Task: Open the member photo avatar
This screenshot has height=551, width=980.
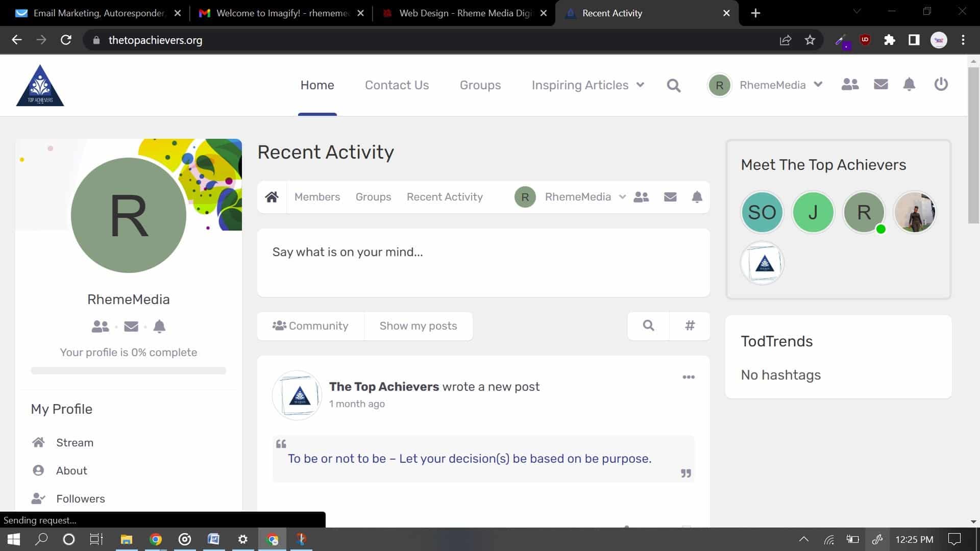Action: coord(914,212)
